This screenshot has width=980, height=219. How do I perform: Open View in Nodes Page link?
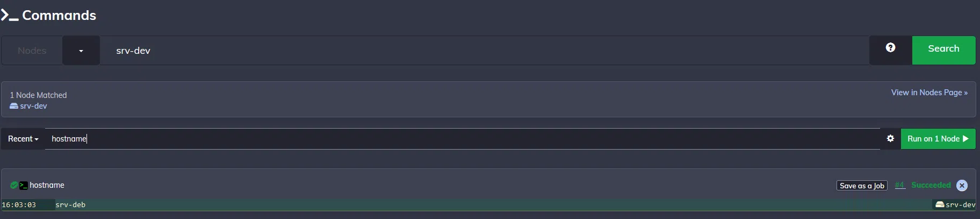click(x=929, y=93)
